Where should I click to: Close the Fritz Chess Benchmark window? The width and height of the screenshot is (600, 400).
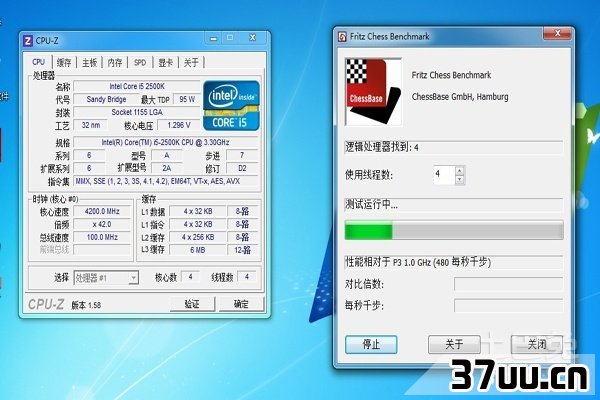558,34
